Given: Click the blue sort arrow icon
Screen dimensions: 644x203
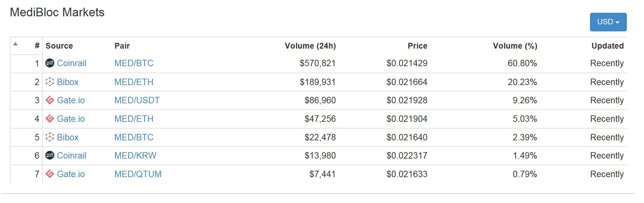Looking at the screenshot, I should click(x=15, y=44).
